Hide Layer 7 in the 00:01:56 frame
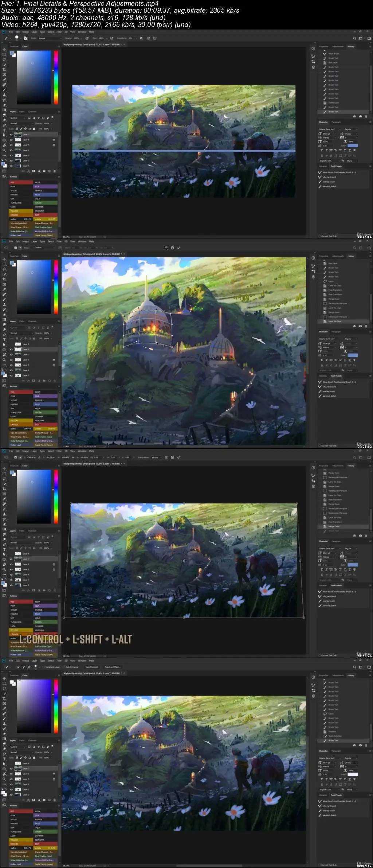The width and height of the screenshot is (373, 868). tap(11, 135)
